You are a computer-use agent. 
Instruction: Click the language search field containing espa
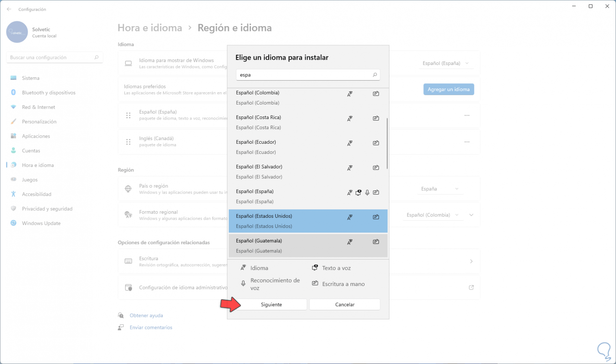[x=304, y=75]
